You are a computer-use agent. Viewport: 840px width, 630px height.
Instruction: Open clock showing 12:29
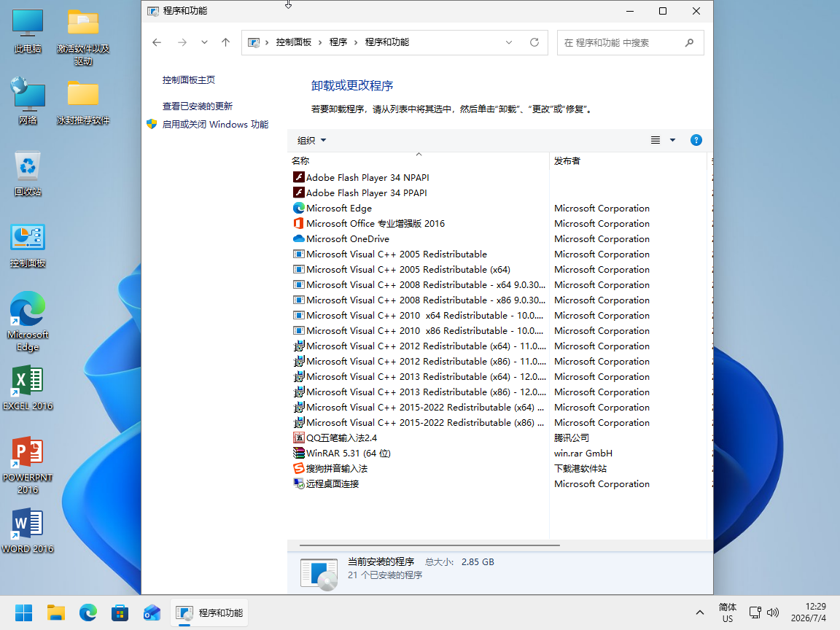point(809,612)
